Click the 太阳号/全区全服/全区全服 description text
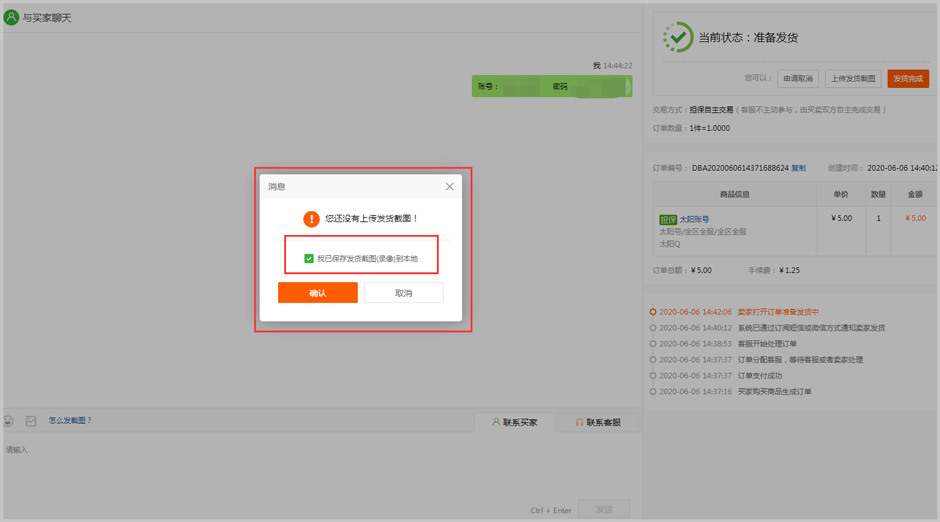940x522 pixels. [703, 231]
